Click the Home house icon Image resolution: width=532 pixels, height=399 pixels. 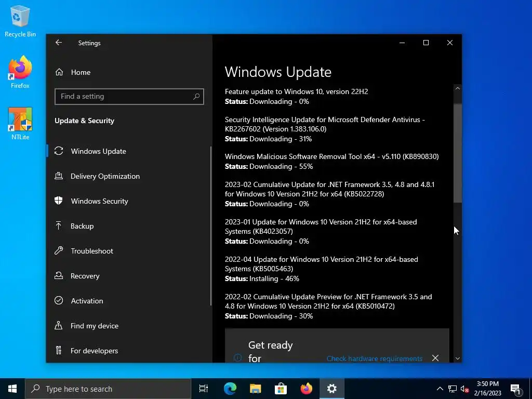coord(59,72)
